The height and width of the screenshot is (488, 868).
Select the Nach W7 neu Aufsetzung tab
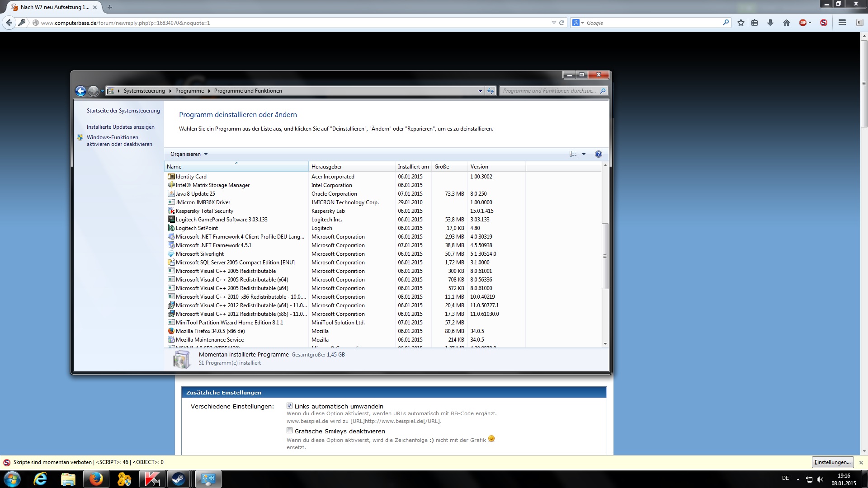point(54,7)
